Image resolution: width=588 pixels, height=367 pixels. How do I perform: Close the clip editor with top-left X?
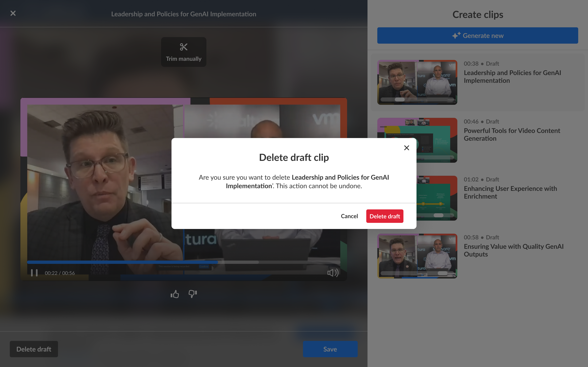point(13,13)
